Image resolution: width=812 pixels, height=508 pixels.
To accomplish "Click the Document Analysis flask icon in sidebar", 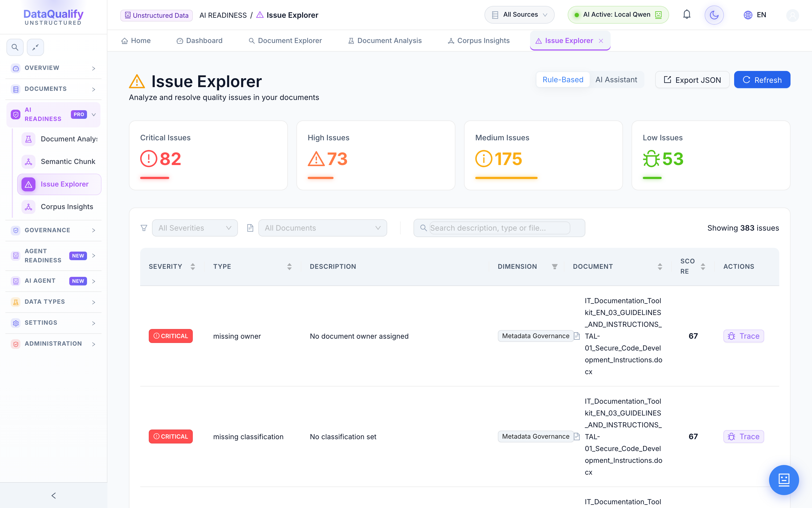I will tap(28, 139).
